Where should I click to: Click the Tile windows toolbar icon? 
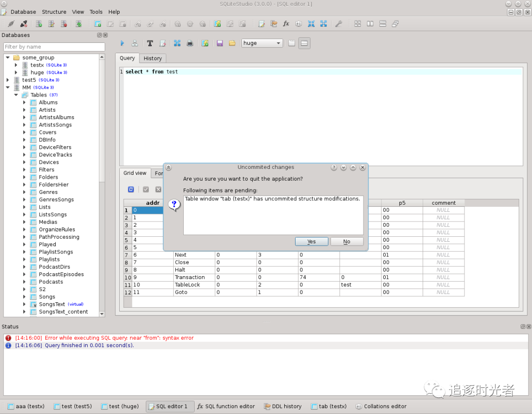(358, 24)
